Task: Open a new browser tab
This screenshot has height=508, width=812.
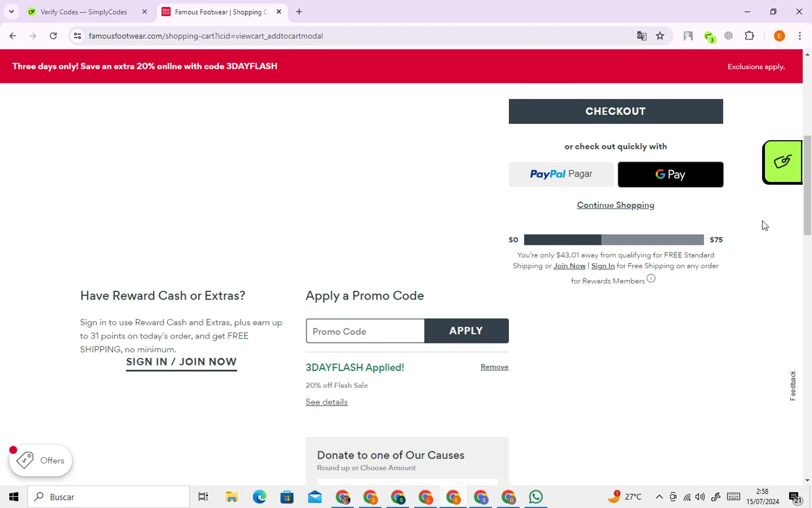Action: click(299, 11)
